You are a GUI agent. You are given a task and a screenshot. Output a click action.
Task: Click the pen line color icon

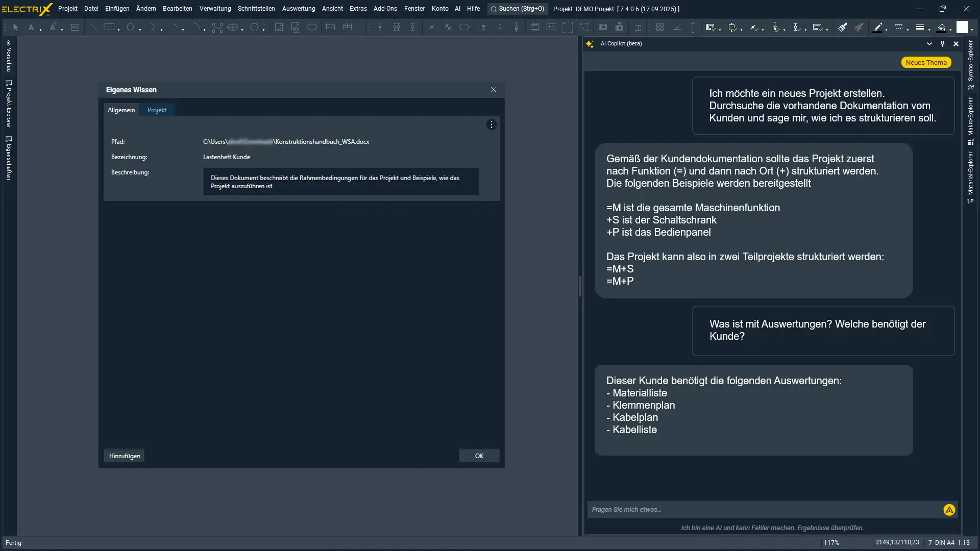click(877, 28)
